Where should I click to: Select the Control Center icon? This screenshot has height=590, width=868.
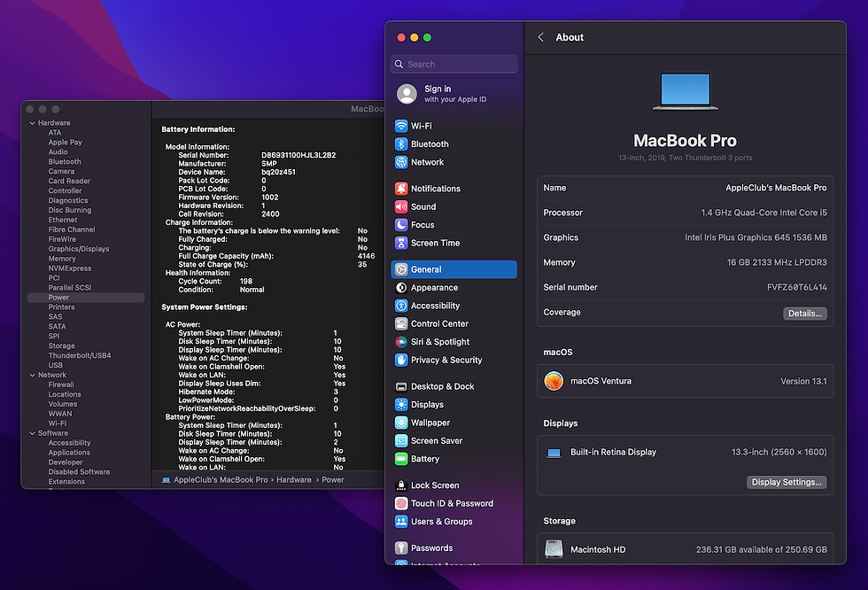pyautogui.click(x=401, y=323)
